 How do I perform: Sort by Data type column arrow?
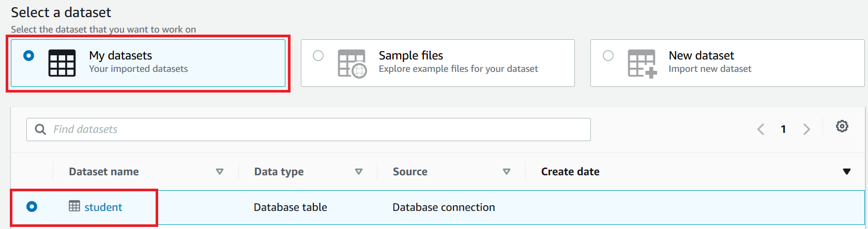coord(359,172)
